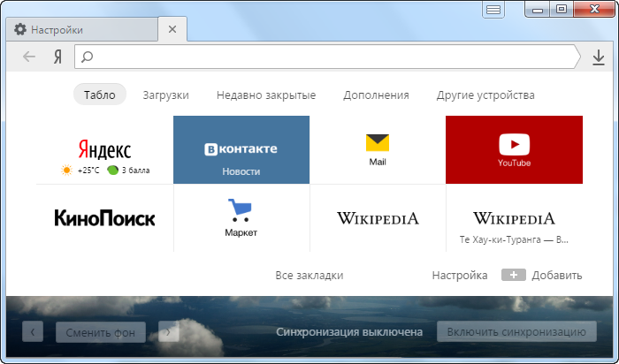Image resolution: width=619 pixels, height=364 pixels.
Task: Click the +25°C temperature text
Action: 88,171
